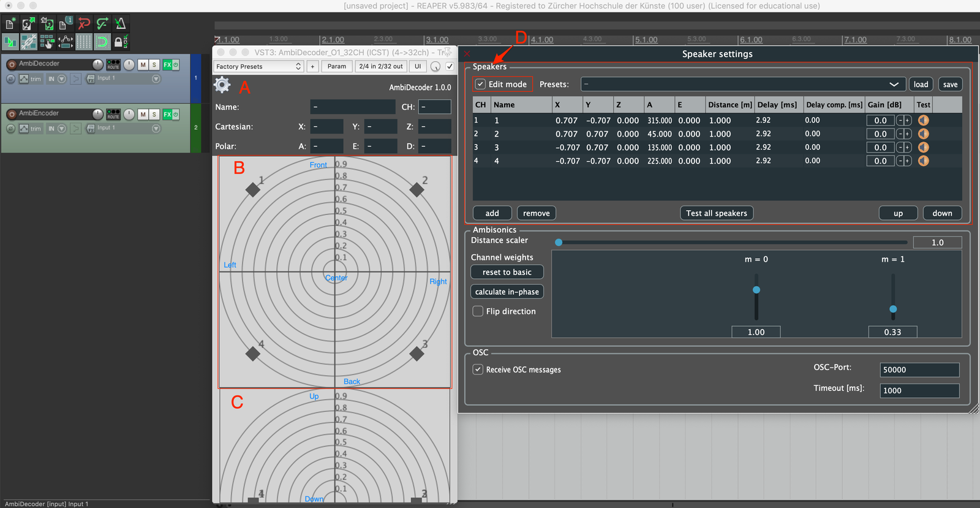This screenshot has width=980, height=508.
Task: Click the Timeout field showing 1000
Action: 919,390
